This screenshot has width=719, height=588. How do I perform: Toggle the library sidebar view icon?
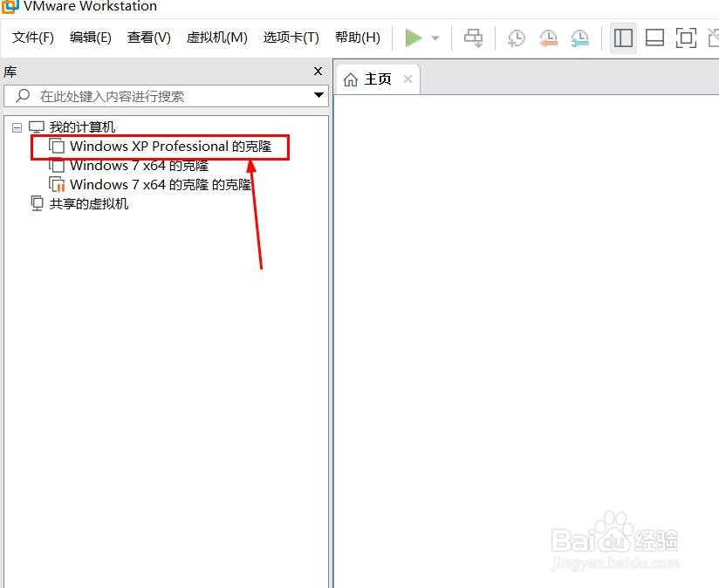623,38
